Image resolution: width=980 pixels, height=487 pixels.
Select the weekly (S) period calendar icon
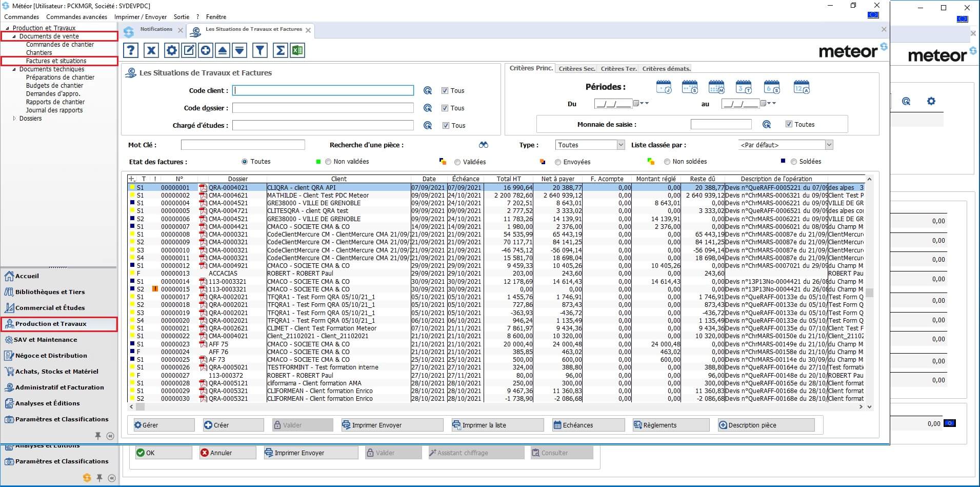click(690, 87)
